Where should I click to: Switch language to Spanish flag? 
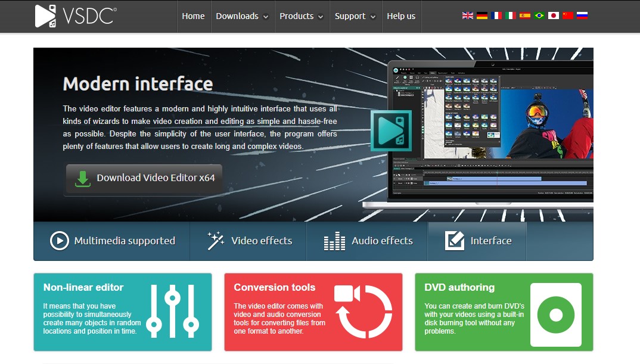pos(525,15)
